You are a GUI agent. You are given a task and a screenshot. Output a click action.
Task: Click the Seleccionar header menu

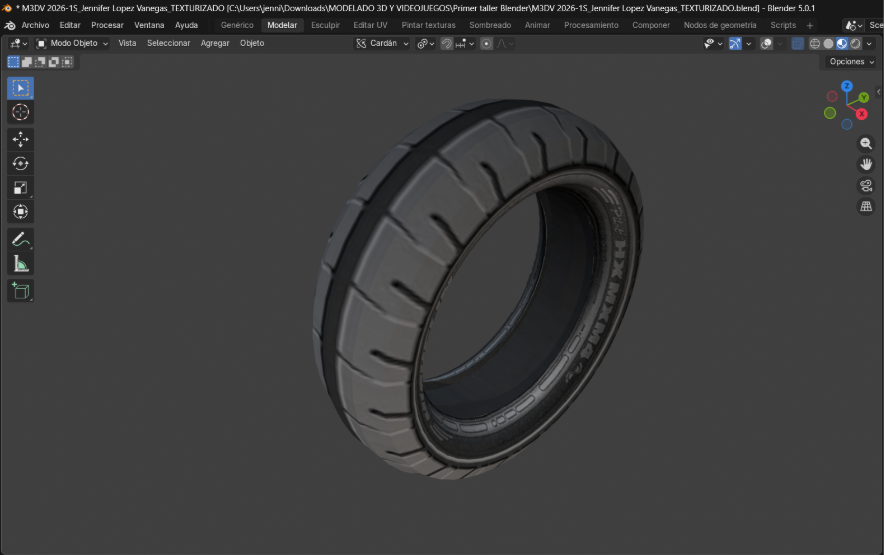[x=168, y=44]
